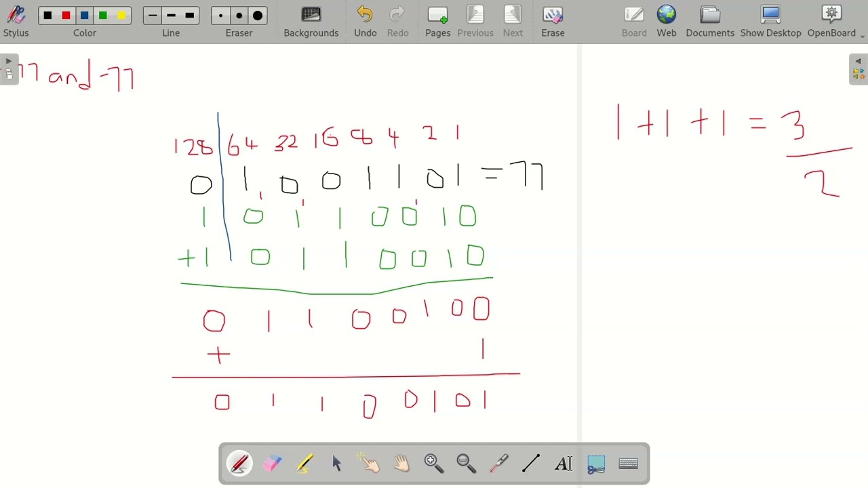868x488 pixels.
Task: Select the thick line width
Action: 190,16
